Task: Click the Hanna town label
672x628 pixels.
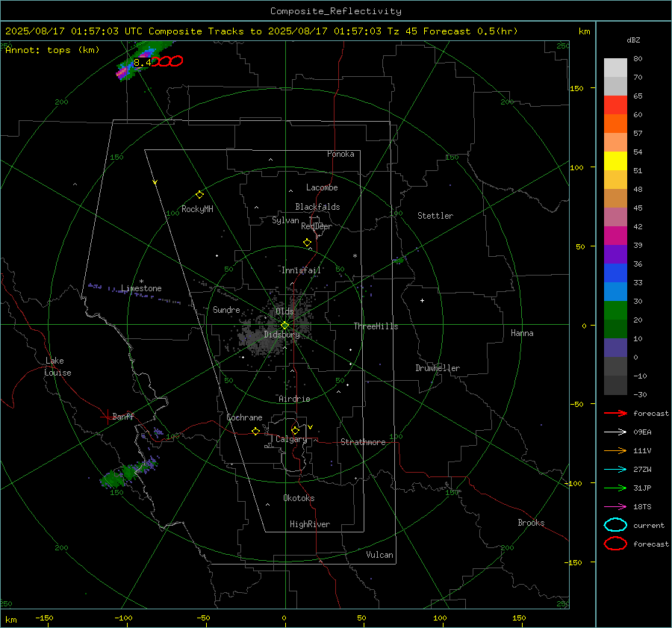Action: (x=522, y=333)
